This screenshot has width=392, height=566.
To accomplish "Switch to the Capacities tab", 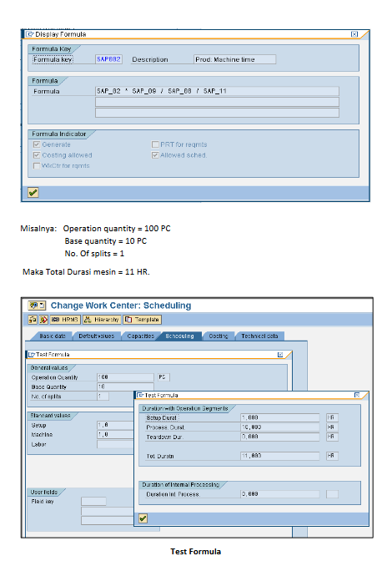I will pyautogui.click(x=141, y=336).
